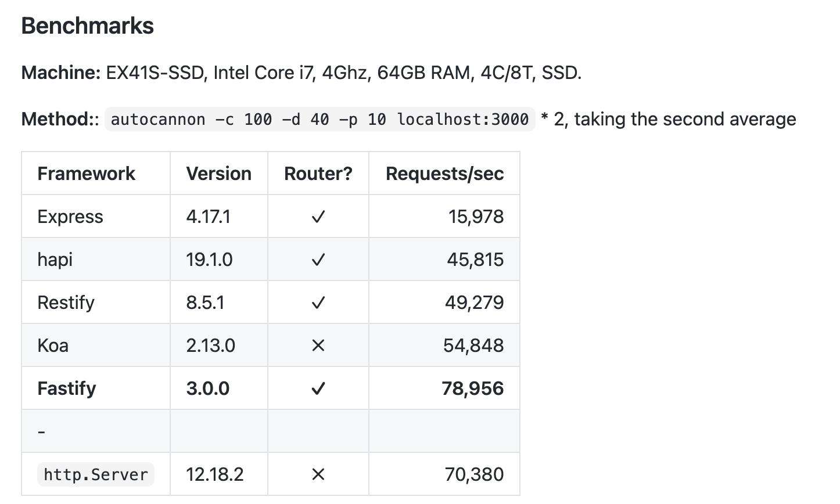Click the 70,380 requests value
840x504 pixels.
click(x=474, y=474)
